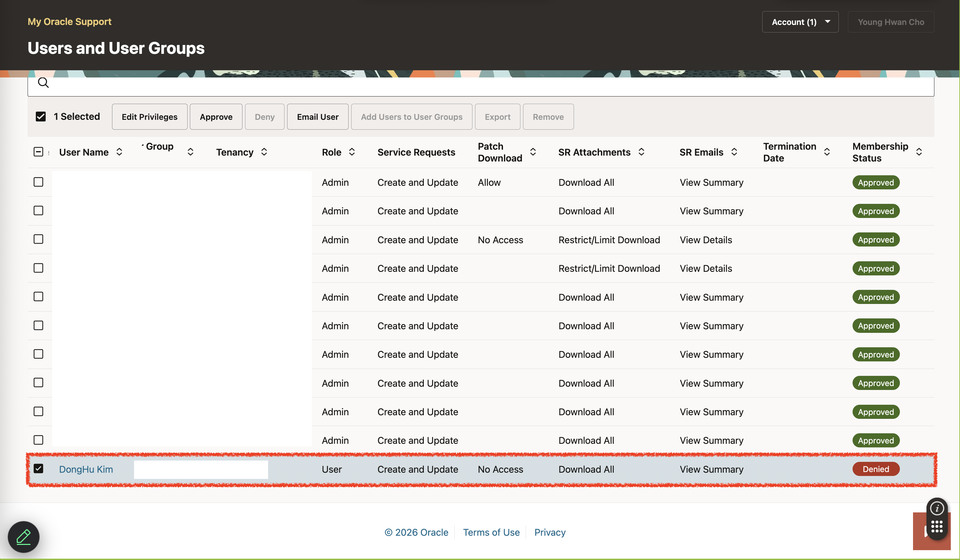This screenshot has width=960, height=560.
Task: Sort by SR Attachments column
Action: pyautogui.click(x=642, y=152)
